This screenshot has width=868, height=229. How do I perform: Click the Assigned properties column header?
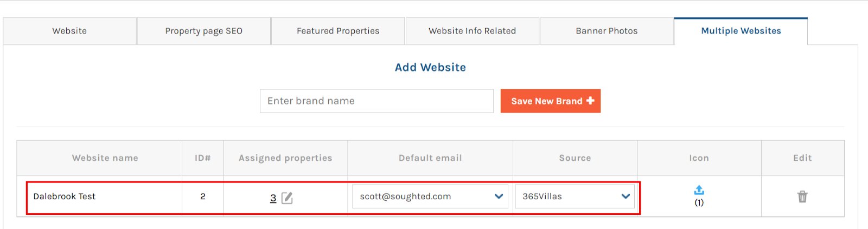pyautogui.click(x=285, y=158)
